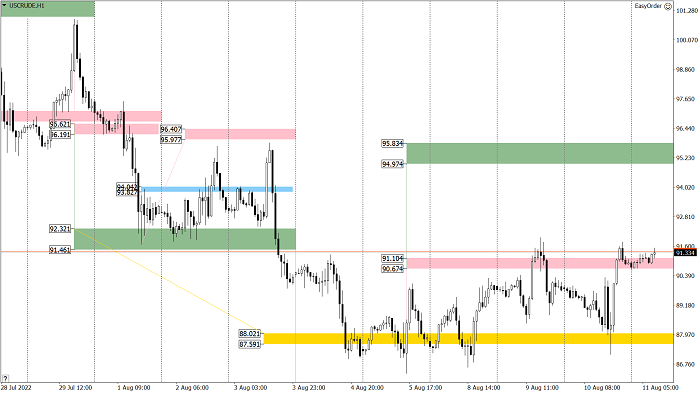This screenshot has width=700, height=393.
Task: Select the 96.621 price label
Action: tap(60, 124)
